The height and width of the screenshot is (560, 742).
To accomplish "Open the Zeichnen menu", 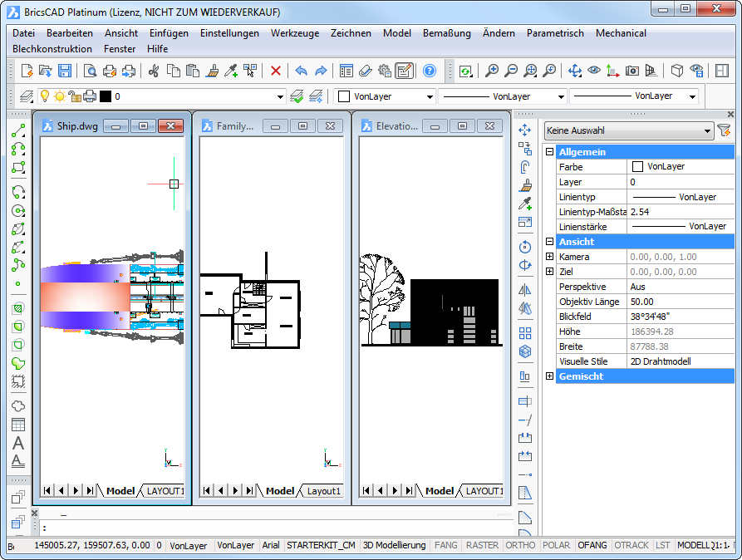I will click(x=351, y=33).
